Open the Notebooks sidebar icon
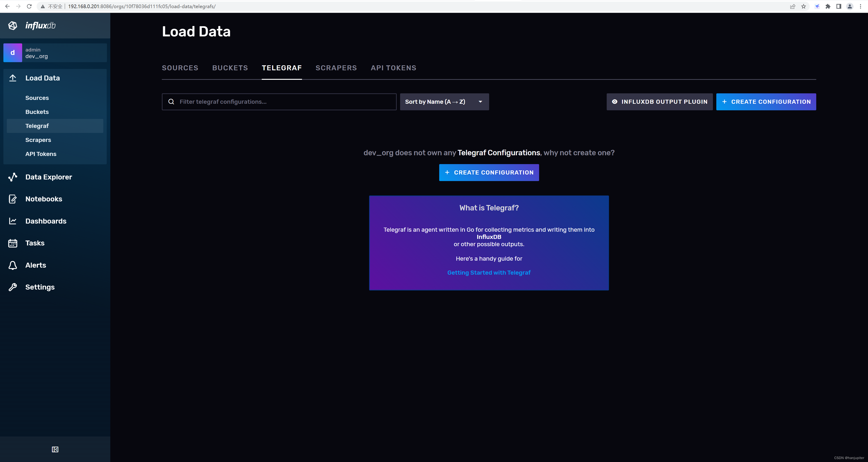Image resolution: width=868 pixels, height=462 pixels. pos(13,199)
